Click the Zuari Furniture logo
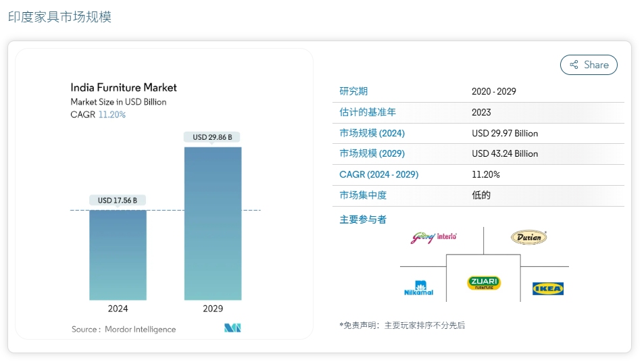 click(483, 282)
